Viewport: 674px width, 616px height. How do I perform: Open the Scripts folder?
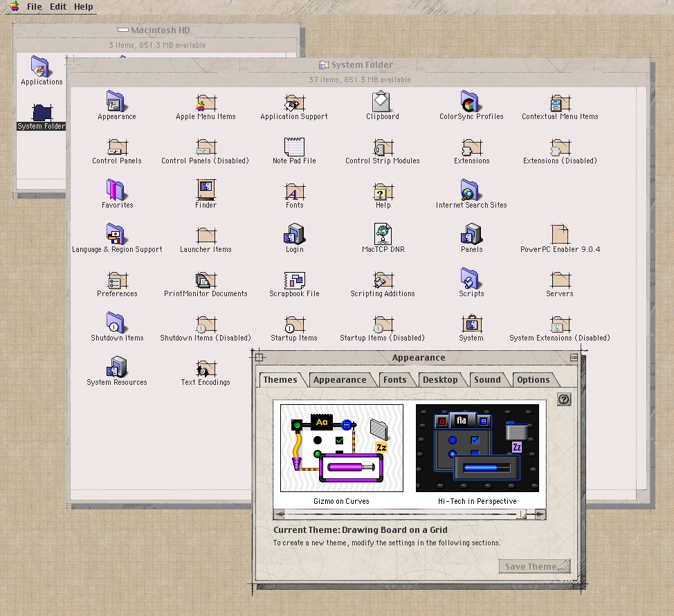469,278
